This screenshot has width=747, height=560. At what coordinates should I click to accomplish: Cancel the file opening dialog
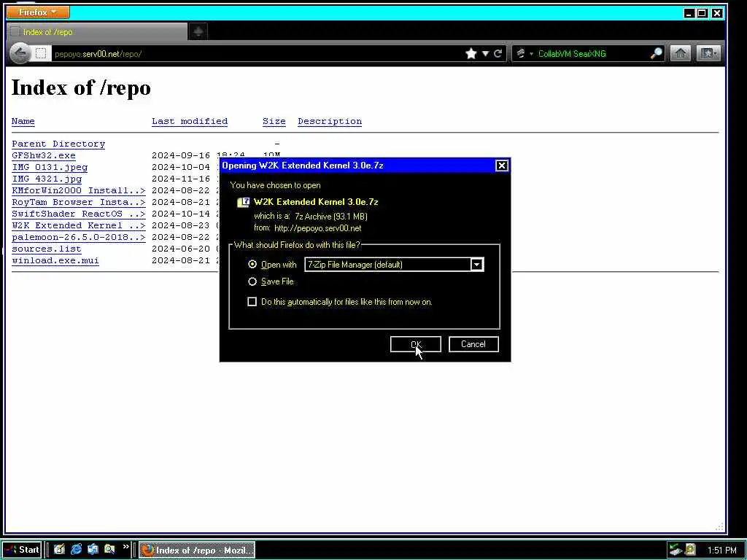click(473, 344)
